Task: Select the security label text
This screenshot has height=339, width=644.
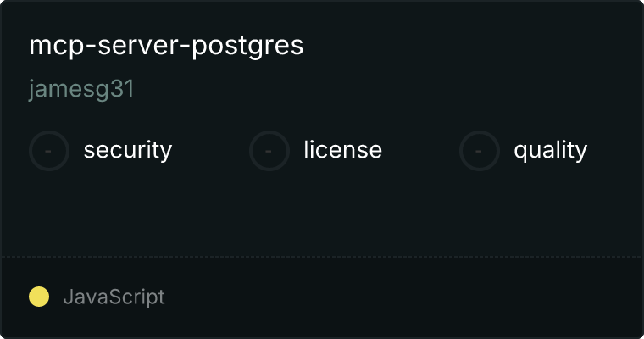Action: pos(128,150)
